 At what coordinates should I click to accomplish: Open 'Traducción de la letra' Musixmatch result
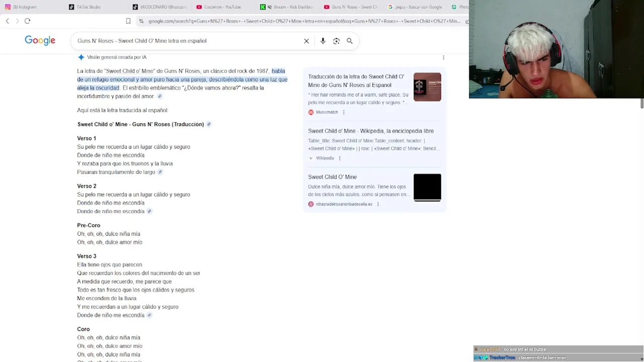(x=356, y=81)
